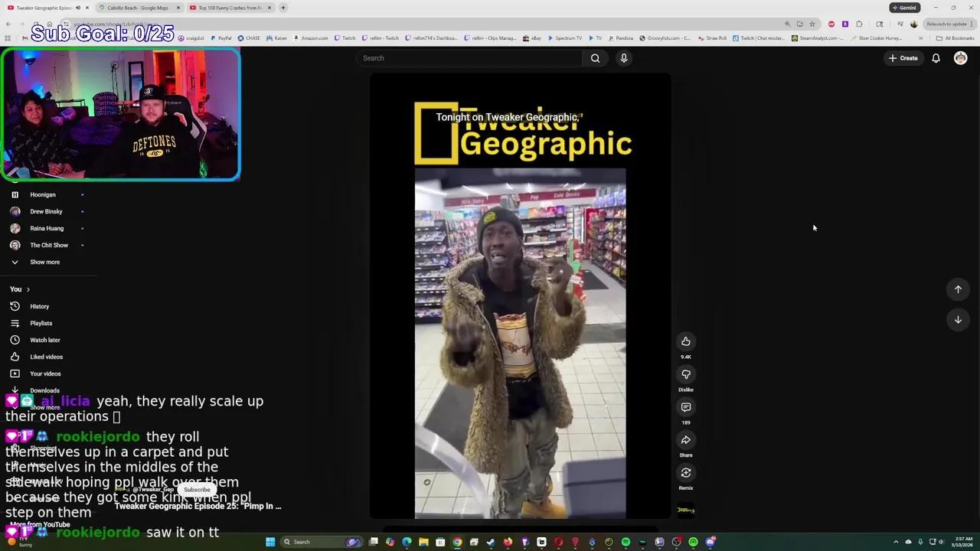Click the YouTube search input field
This screenshot has height=551, width=980.
point(471,58)
